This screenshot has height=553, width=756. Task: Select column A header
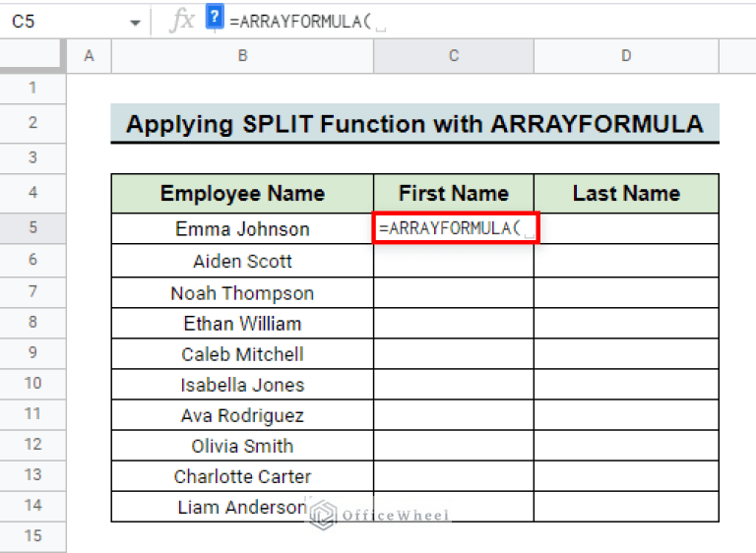point(89,56)
